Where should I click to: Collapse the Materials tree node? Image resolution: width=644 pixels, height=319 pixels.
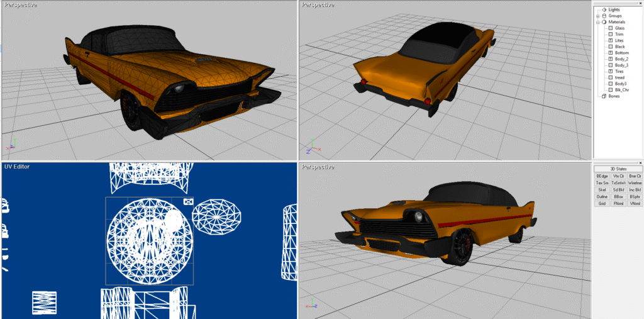(x=597, y=22)
